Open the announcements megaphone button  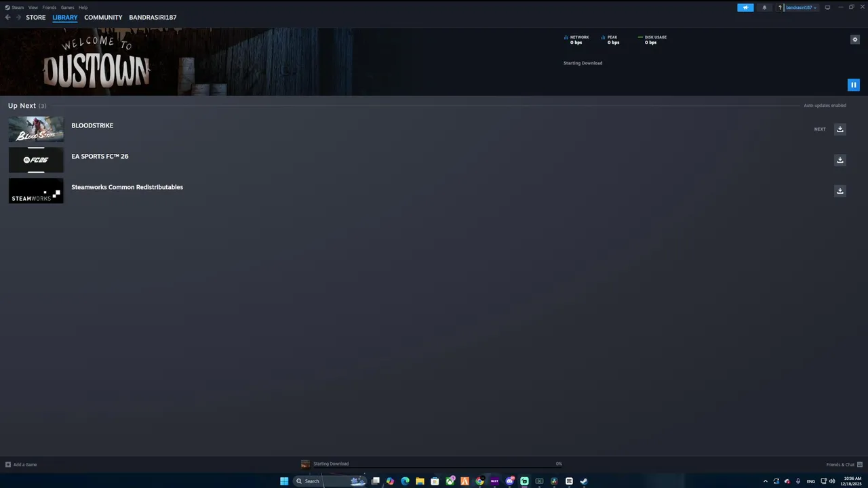point(745,7)
